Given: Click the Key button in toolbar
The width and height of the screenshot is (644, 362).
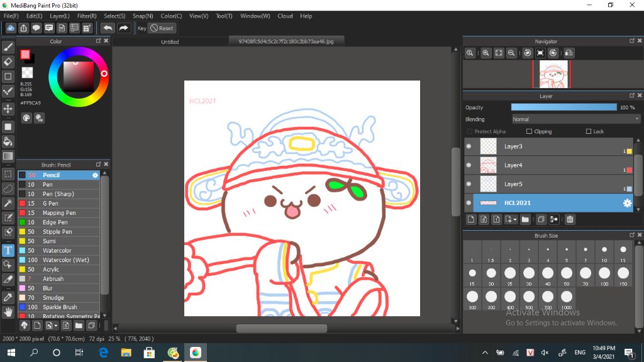Looking at the screenshot, I should 142,28.
